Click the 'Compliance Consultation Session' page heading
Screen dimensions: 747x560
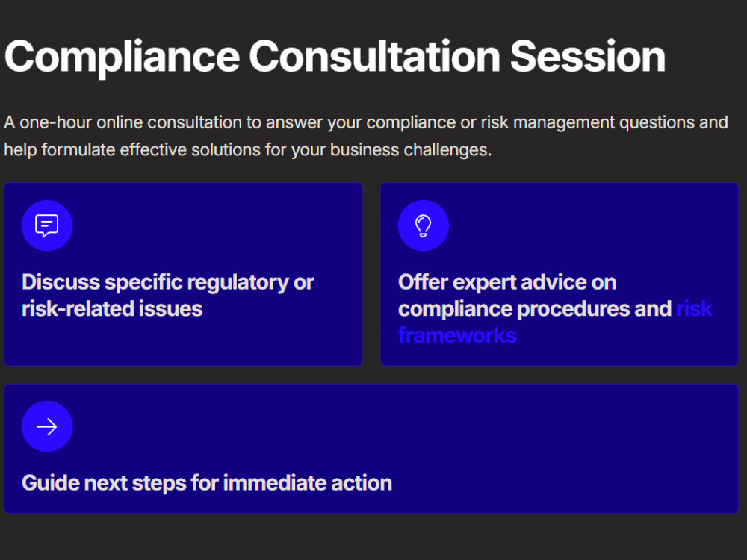point(335,57)
